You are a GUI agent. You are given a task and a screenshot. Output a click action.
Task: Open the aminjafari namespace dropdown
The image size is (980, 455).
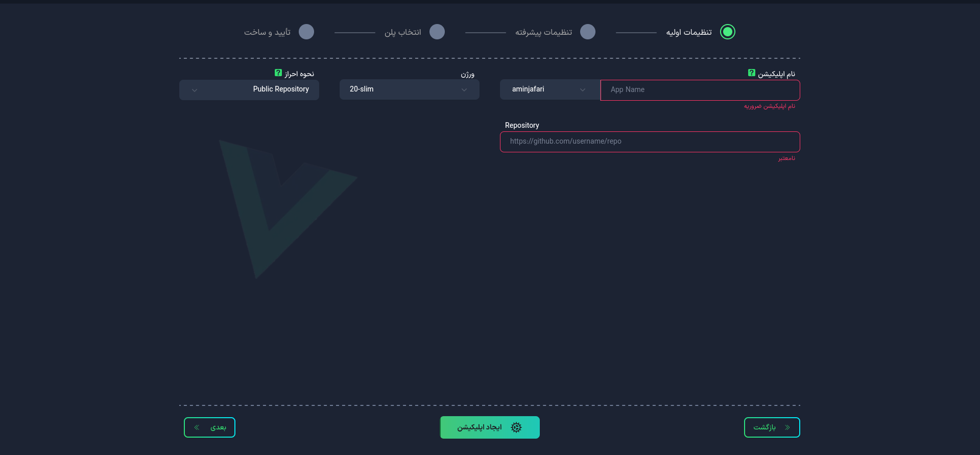tap(550, 89)
